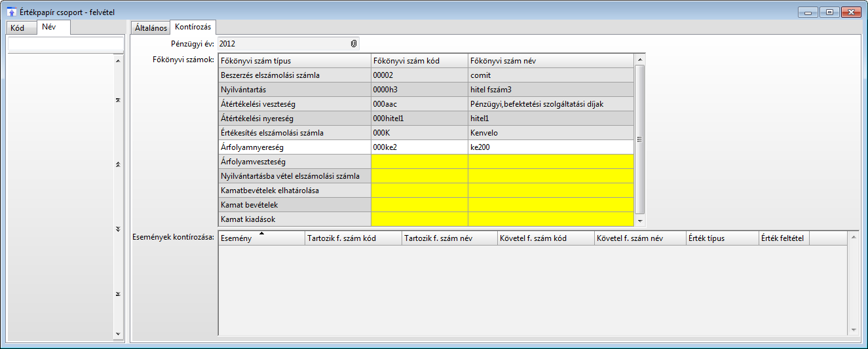Select yellow name cell in Kamat kiadások row
Image resolution: width=868 pixels, height=349 pixels.
point(550,219)
